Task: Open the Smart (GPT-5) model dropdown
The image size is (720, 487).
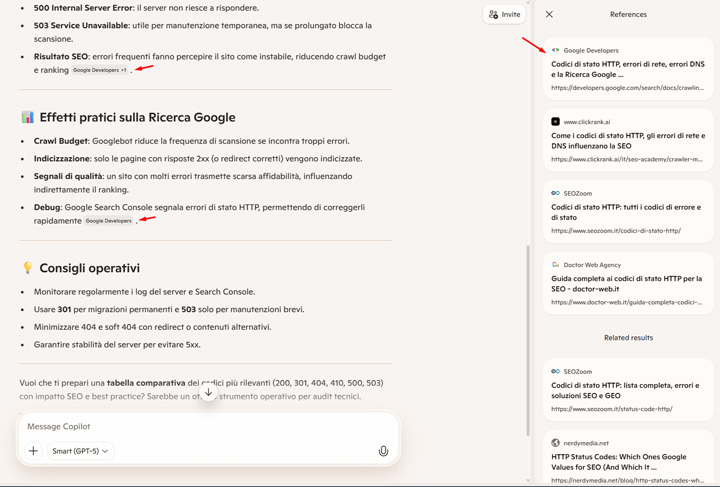Action: [x=80, y=451]
